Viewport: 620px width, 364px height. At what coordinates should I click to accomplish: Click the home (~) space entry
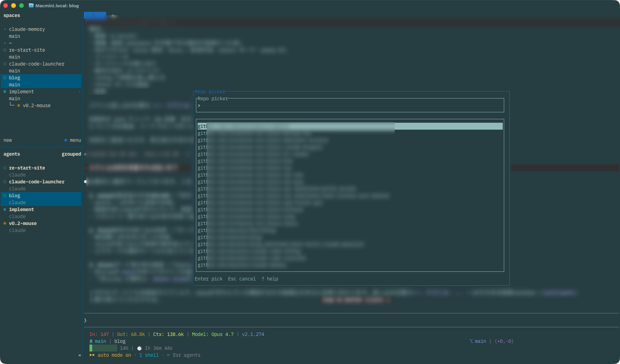click(x=10, y=43)
